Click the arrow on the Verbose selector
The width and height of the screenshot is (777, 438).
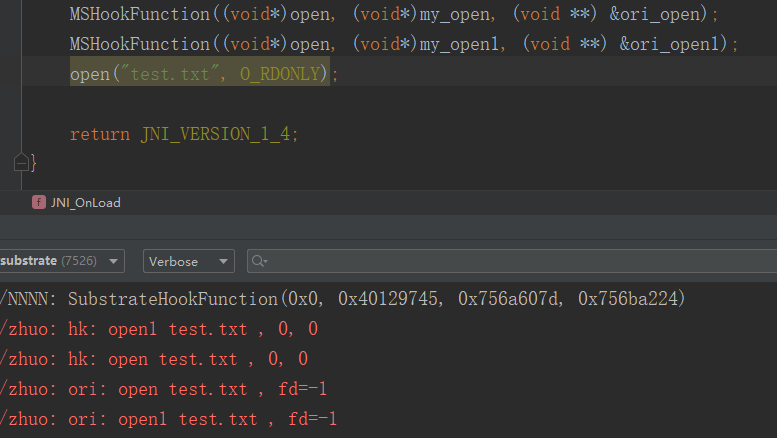click(x=223, y=262)
